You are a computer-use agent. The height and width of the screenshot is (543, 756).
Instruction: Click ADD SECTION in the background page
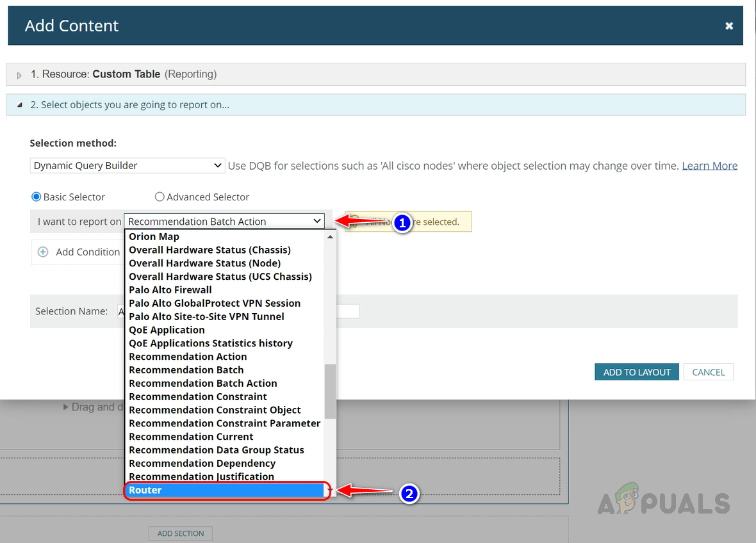(180, 533)
